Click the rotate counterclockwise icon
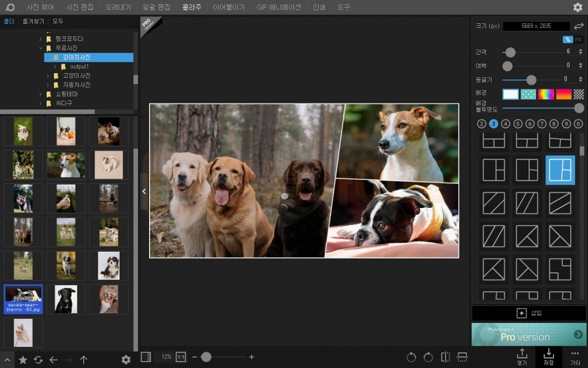This screenshot has height=368, width=588. (411, 357)
